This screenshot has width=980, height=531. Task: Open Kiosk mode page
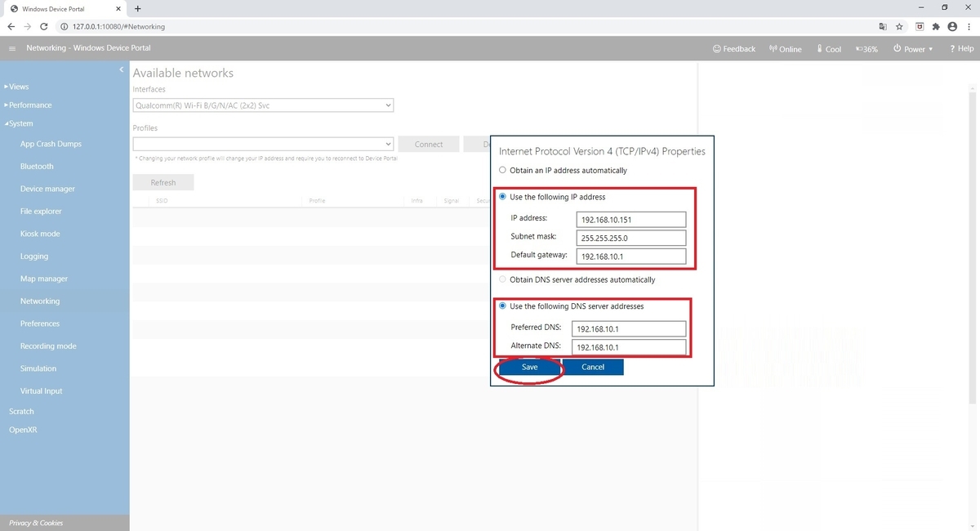[x=40, y=234]
